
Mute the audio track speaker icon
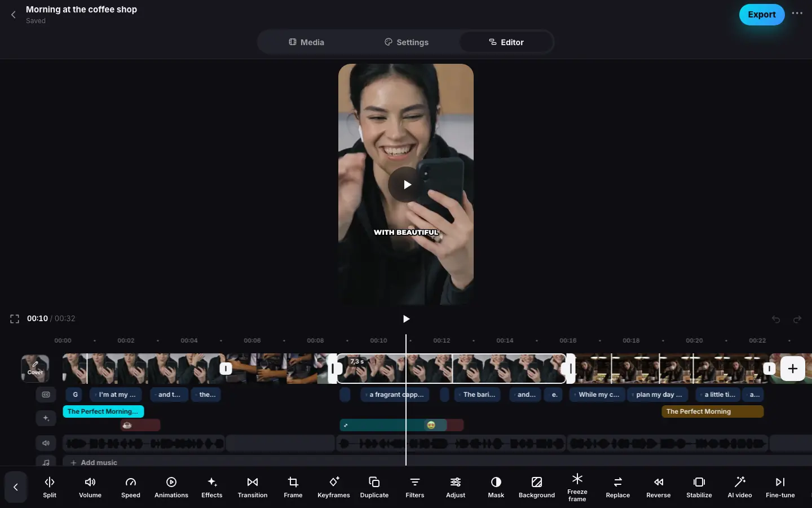pos(46,443)
